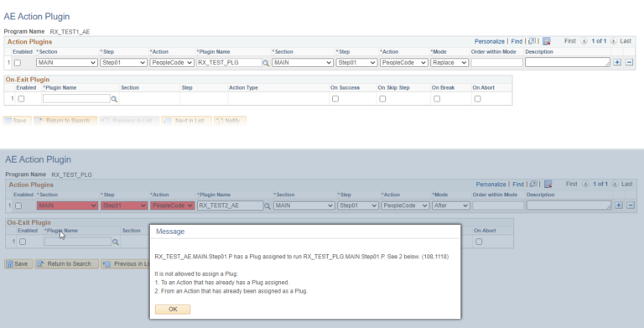Click On-Exit Plugin Name field in RX_TEST_PLG
Viewport: 644px width, 328px height.
tap(78, 242)
